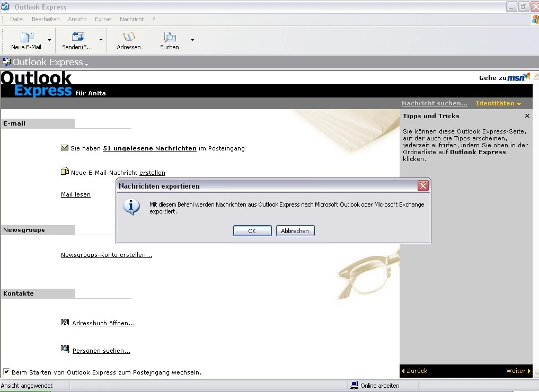Click the 'Gehe zu' text
The height and width of the screenshot is (392, 539).
coord(493,78)
